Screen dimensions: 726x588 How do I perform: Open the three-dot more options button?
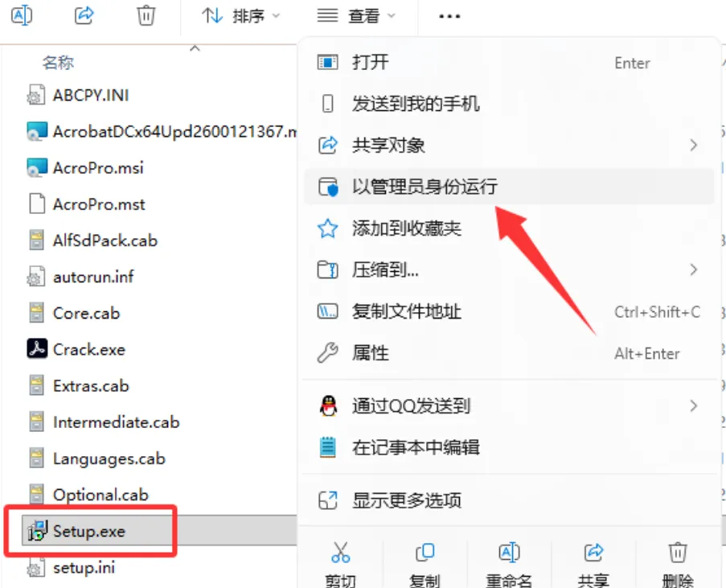pyautogui.click(x=449, y=16)
